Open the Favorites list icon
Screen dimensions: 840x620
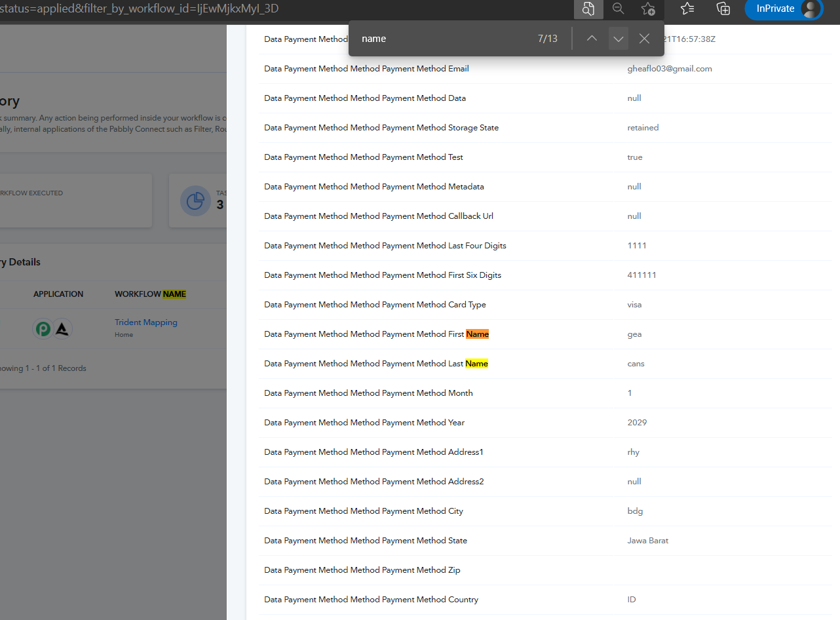coord(687,9)
